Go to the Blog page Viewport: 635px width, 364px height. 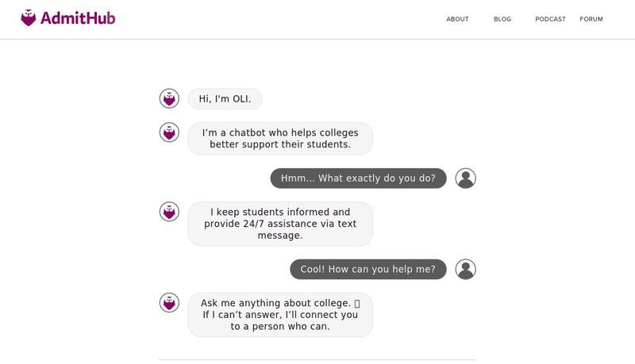[x=502, y=19]
